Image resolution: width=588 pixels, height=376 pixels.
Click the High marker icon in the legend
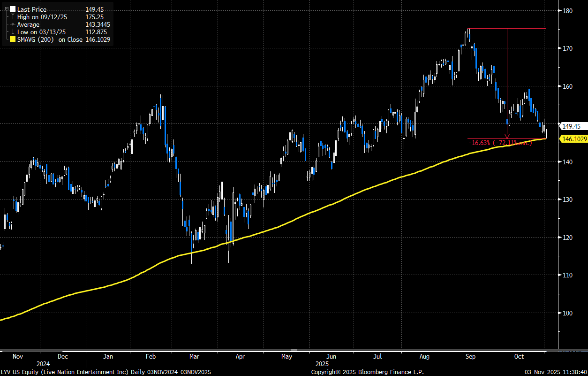pyautogui.click(x=12, y=17)
